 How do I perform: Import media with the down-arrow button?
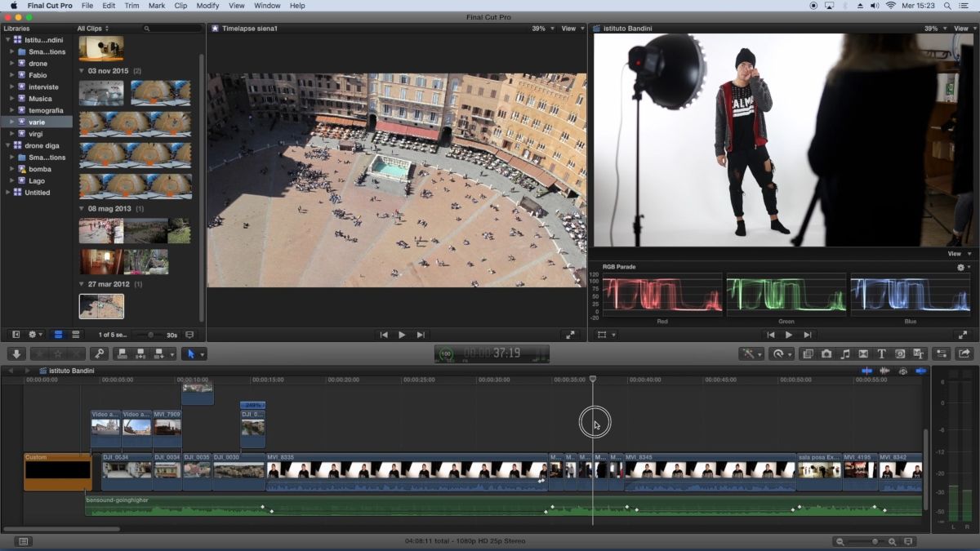(x=16, y=354)
